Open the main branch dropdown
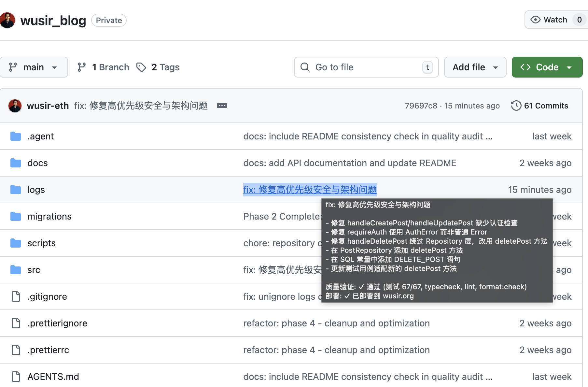Image resolution: width=588 pixels, height=387 pixels. (34, 67)
